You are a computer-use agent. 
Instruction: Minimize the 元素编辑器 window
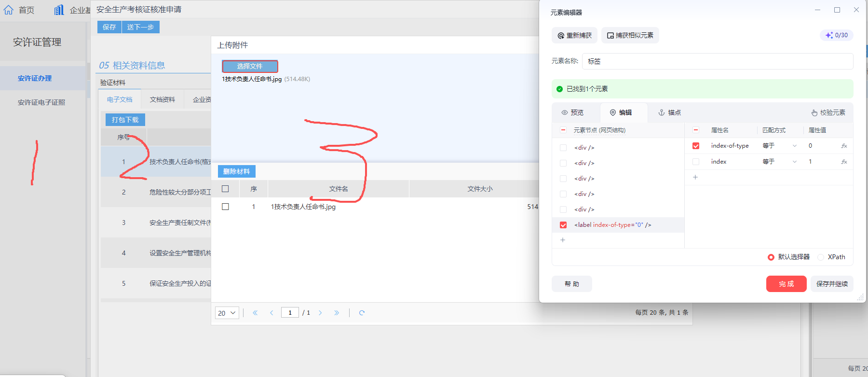(818, 10)
